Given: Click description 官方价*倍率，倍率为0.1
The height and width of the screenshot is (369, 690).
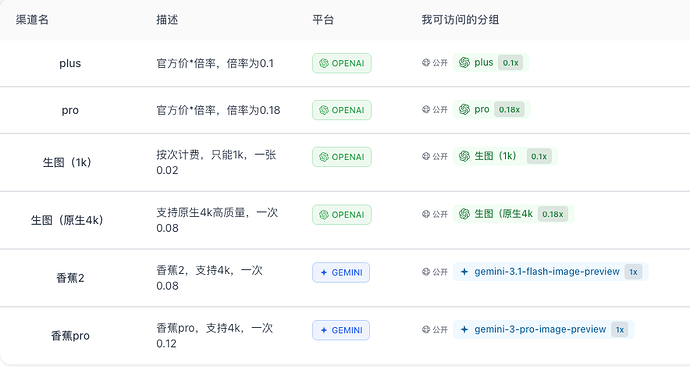Looking at the screenshot, I should [x=215, y=63].
